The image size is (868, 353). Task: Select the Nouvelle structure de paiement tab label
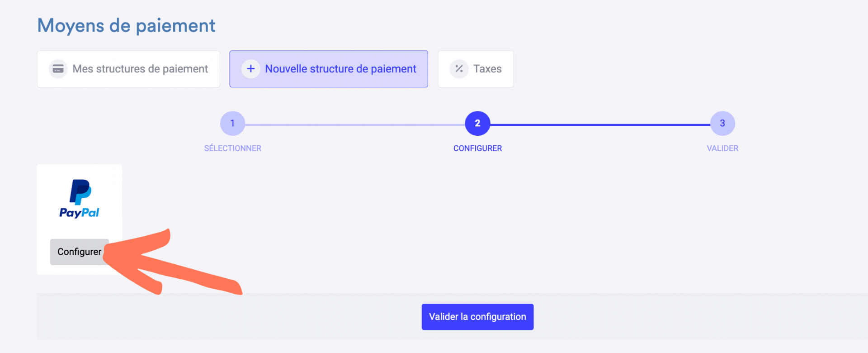(x=340, y=69)
